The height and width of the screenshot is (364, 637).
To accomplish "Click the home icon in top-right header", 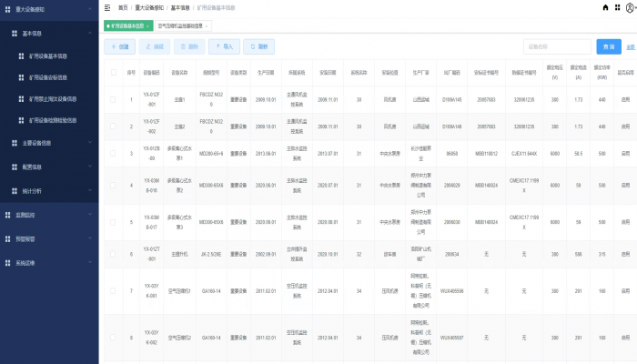I will [x=606, y=6].
